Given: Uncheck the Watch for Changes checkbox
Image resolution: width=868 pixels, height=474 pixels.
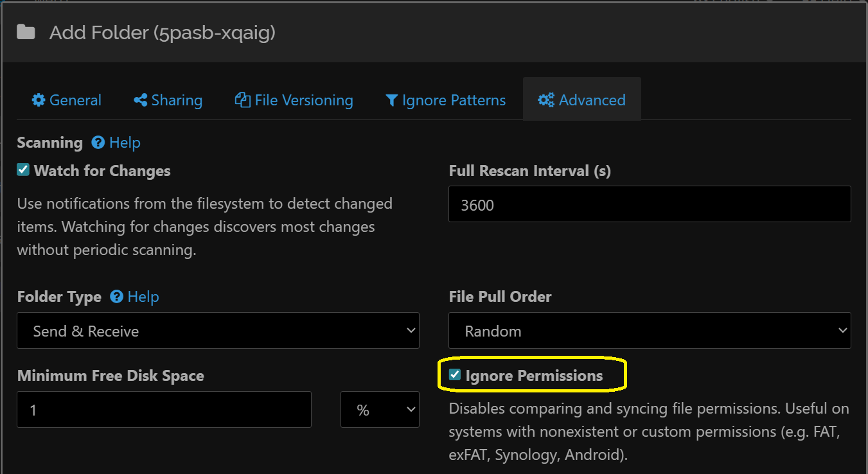Looking at the screenshot, I should click(x=23, y=170).
